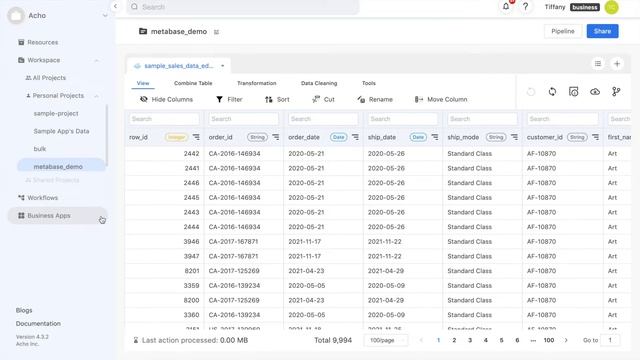
Task: Collapse the sidebar with the chevron arrow
Action: 116,6
